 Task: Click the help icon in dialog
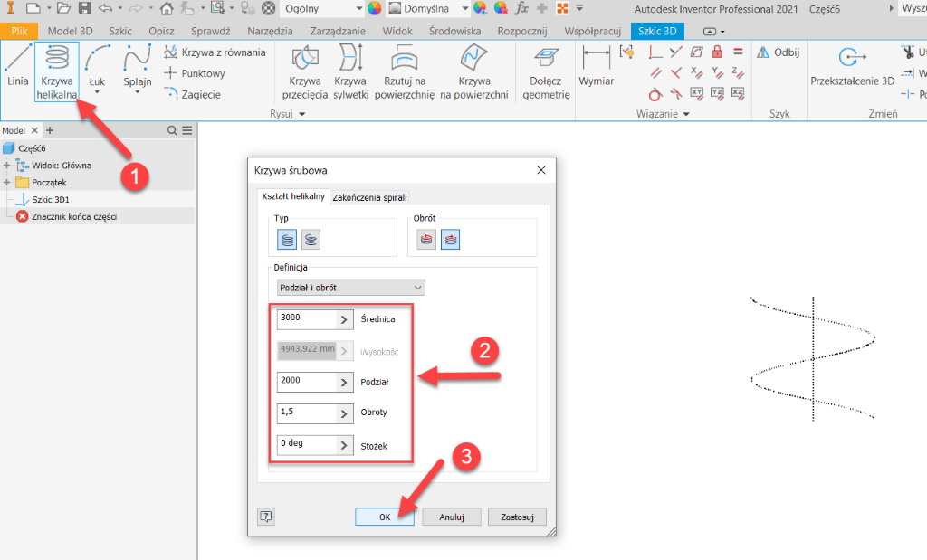[266, 517]
